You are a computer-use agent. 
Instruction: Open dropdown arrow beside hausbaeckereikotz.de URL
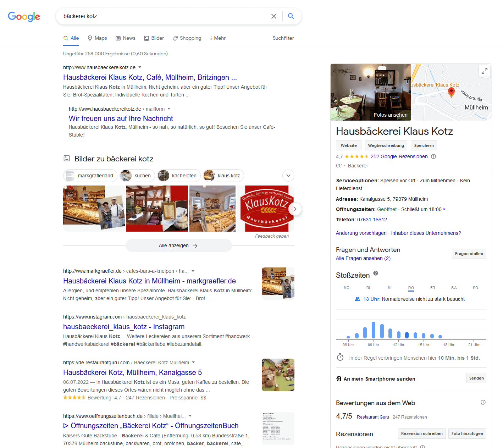140,67
